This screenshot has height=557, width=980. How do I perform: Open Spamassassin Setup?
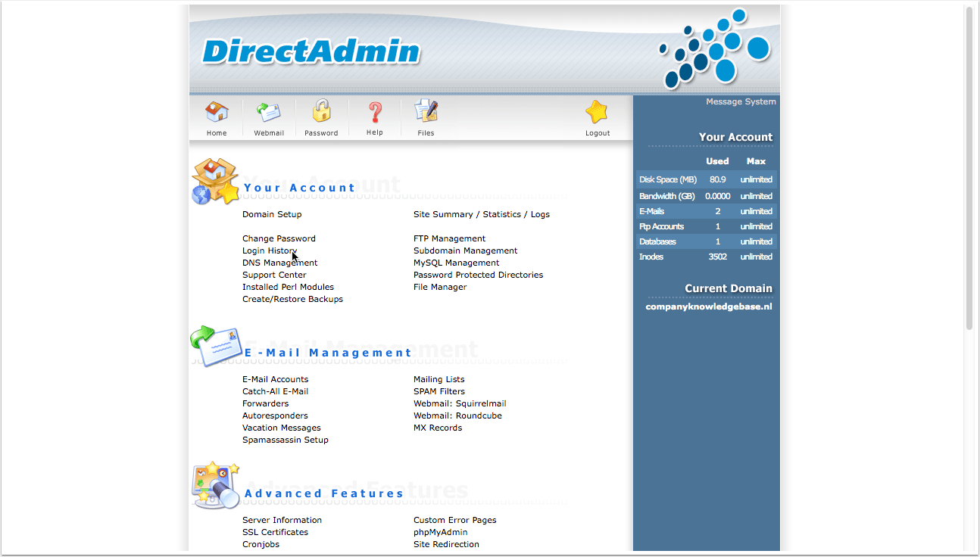point(286,440)
